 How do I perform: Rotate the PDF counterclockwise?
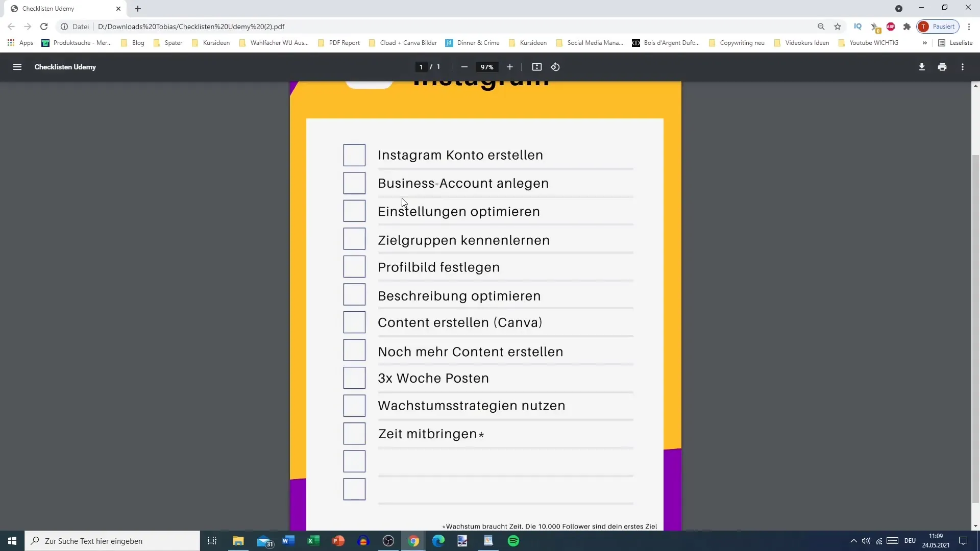pos(555,67)
